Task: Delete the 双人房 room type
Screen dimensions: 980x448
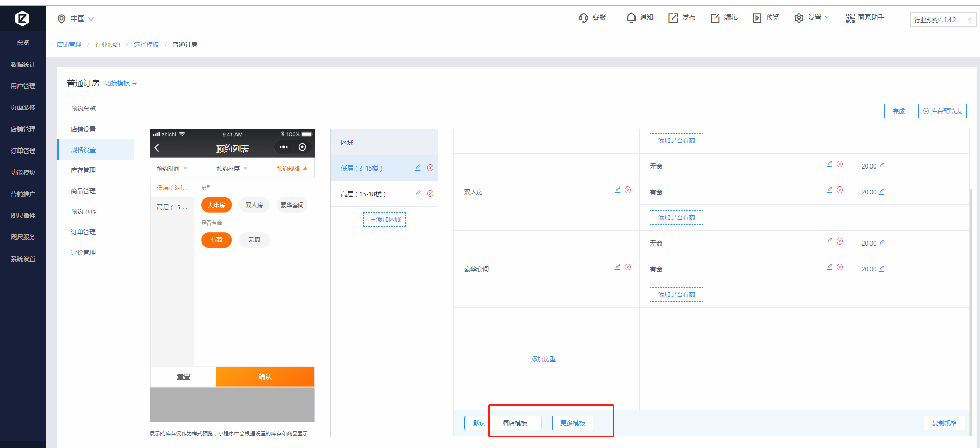Action: 628,190
